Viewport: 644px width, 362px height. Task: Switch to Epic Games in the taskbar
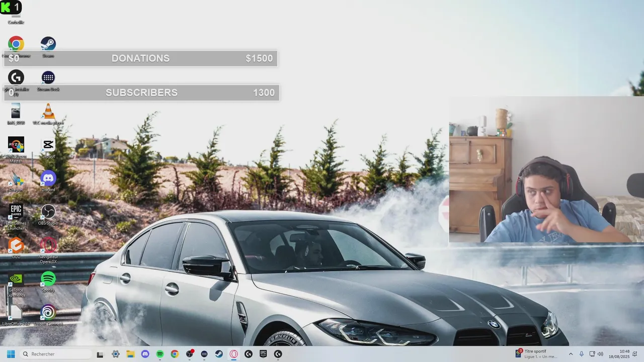tap(263, 354)
